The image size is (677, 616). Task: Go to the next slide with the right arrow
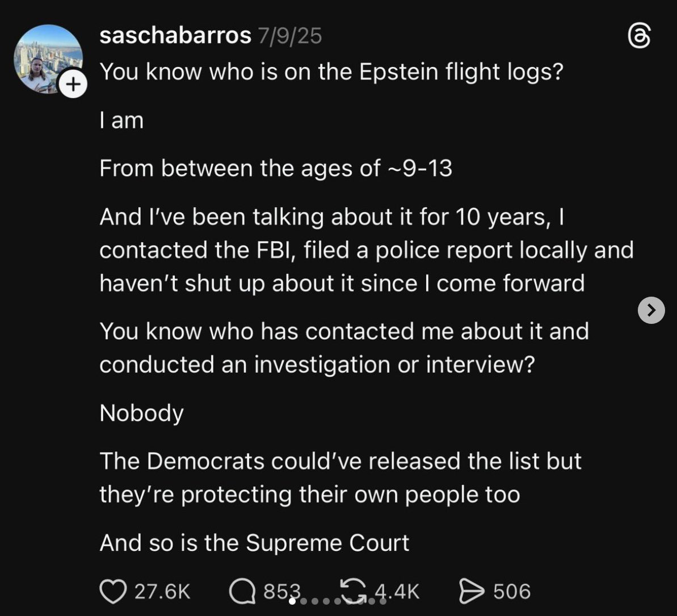click(x=651, y=310)
